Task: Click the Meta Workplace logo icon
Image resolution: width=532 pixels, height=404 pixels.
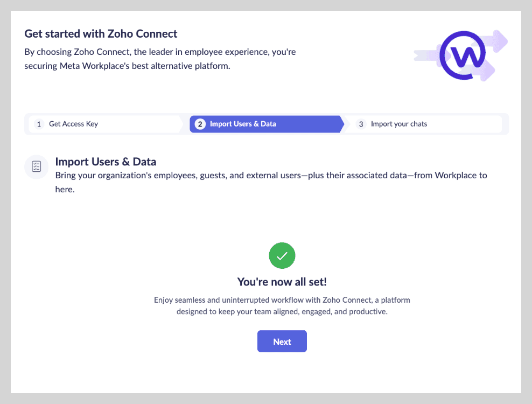Action: (463, 54)
